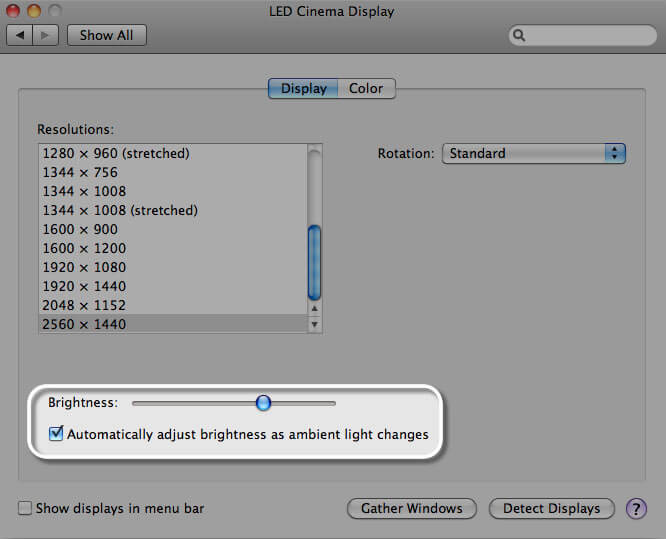Click the resolutions scrollbar up arrow
This screenshot has width=666, height=539.
tap(314, 309)
